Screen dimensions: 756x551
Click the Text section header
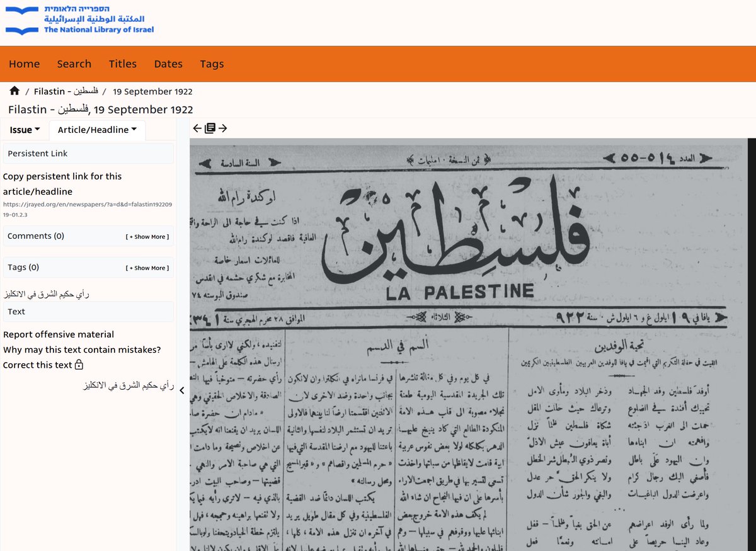point(88,312)
